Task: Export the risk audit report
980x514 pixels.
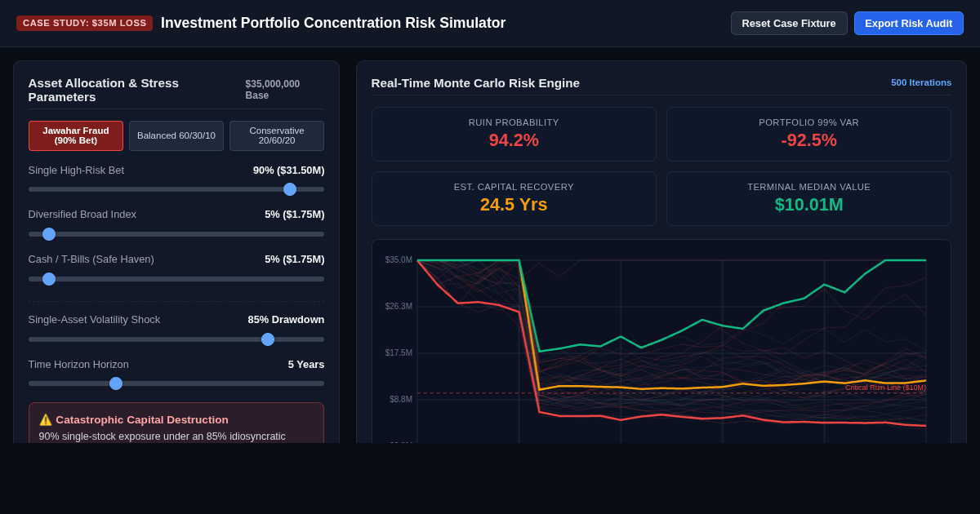Action: pyautogui.click(x=908, y=23)
